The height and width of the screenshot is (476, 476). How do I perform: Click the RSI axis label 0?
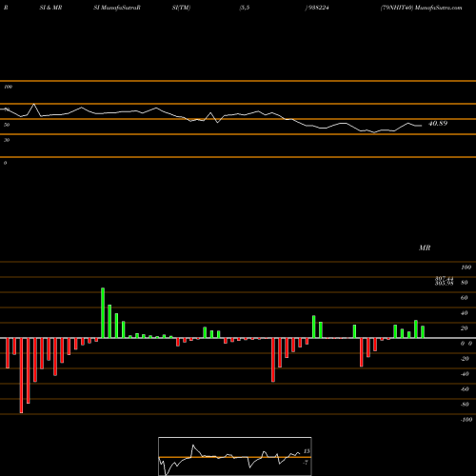(5, 163)
